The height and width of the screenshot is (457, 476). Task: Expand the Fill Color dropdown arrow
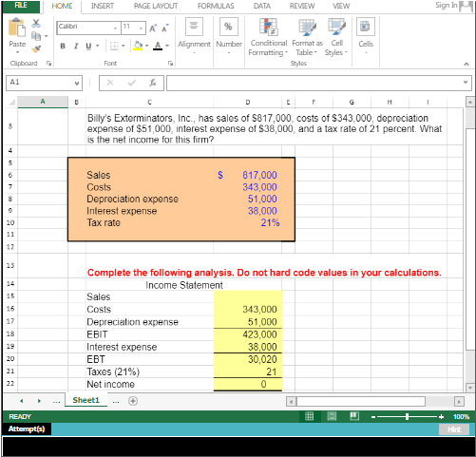coord(147,47)
